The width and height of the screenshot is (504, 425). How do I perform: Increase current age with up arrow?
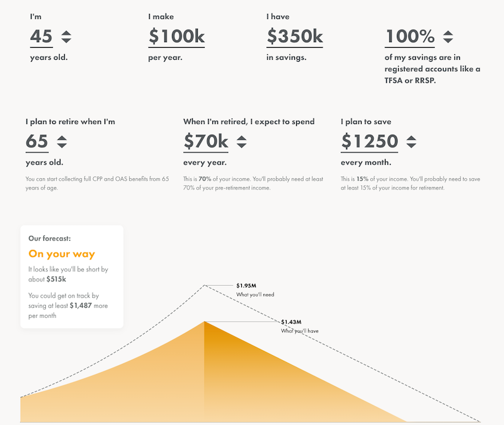coord(66,33)
